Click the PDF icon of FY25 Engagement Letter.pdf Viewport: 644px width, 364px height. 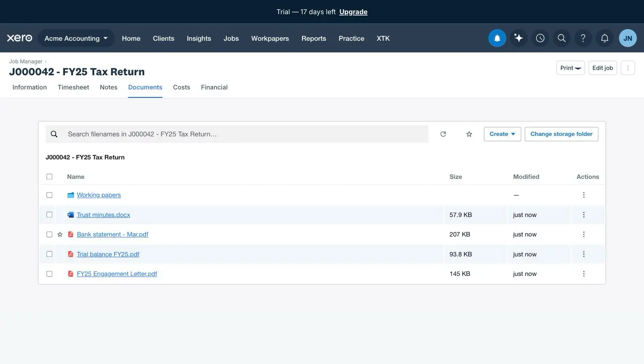(70, 274)
